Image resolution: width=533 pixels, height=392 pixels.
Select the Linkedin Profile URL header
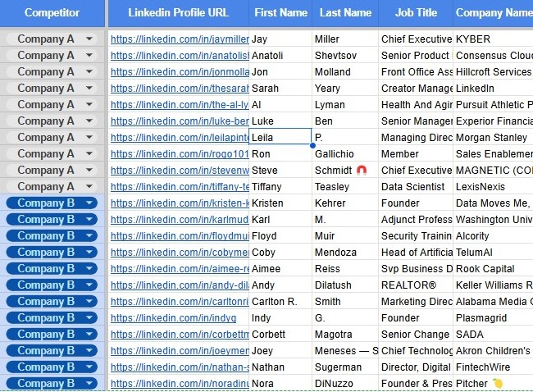(178, 13)
